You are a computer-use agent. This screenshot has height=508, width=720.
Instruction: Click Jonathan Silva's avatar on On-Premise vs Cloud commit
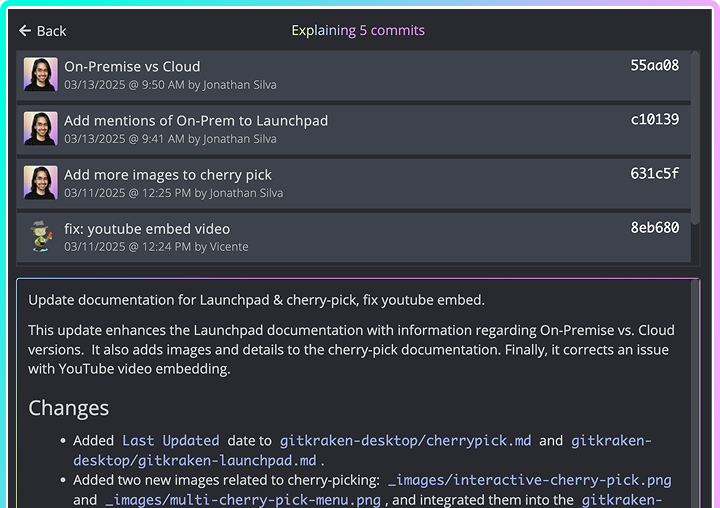[x=41, y=75]
